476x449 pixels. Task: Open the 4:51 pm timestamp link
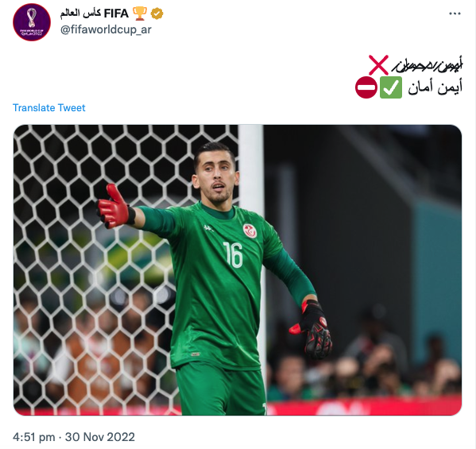pyautogui.click(x=33, y=437)
